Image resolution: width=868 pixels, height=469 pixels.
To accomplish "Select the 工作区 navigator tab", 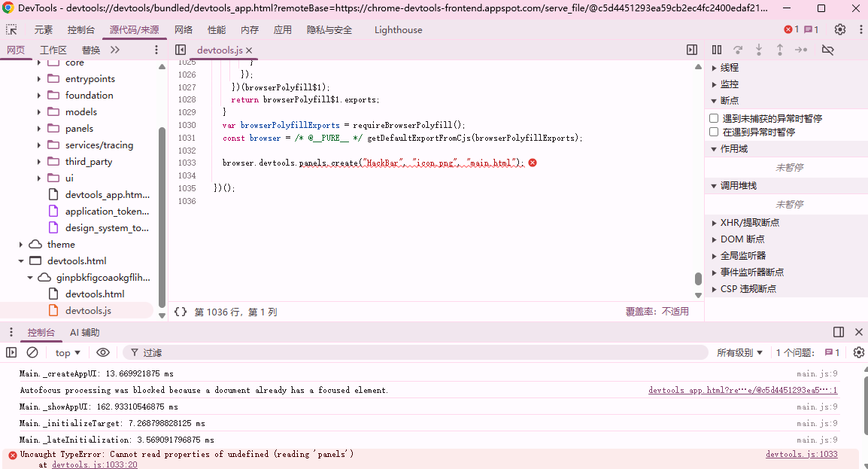I will pos(53,50).
